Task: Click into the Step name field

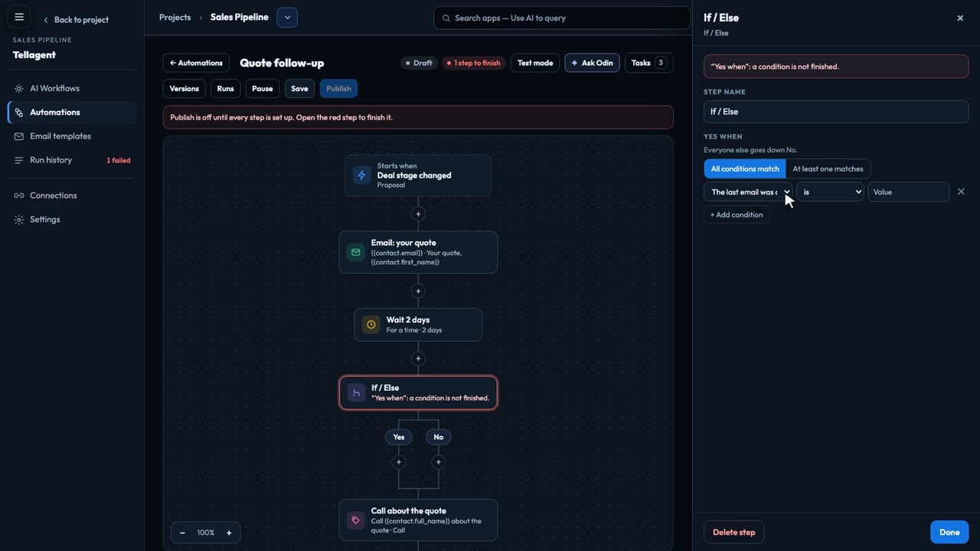Action: tap(836, 112)
